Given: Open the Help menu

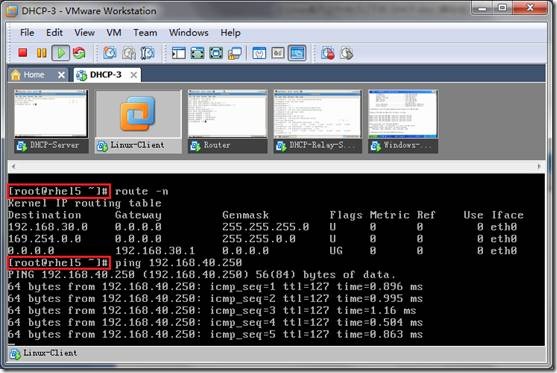Looking at the screenshot, I should 231,33.
